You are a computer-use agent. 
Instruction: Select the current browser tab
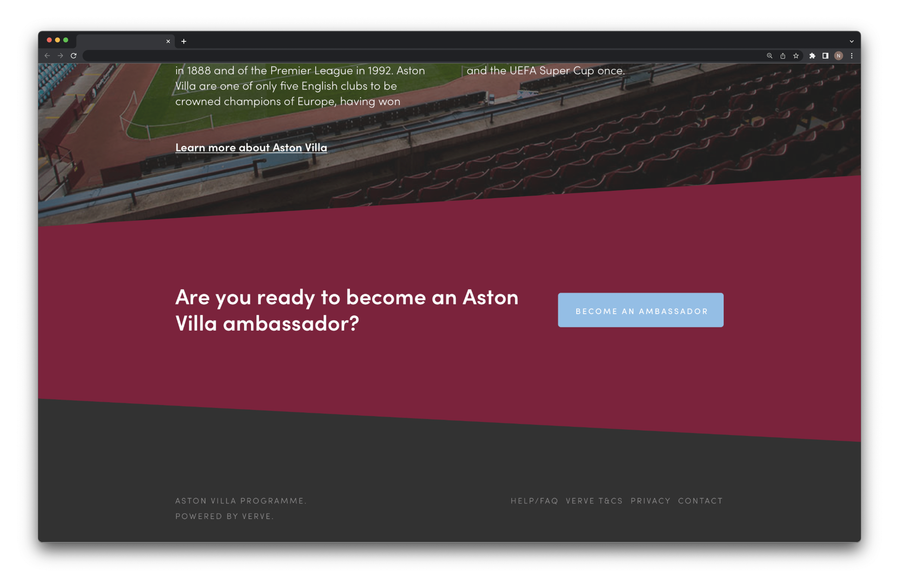tap(125, 42)
